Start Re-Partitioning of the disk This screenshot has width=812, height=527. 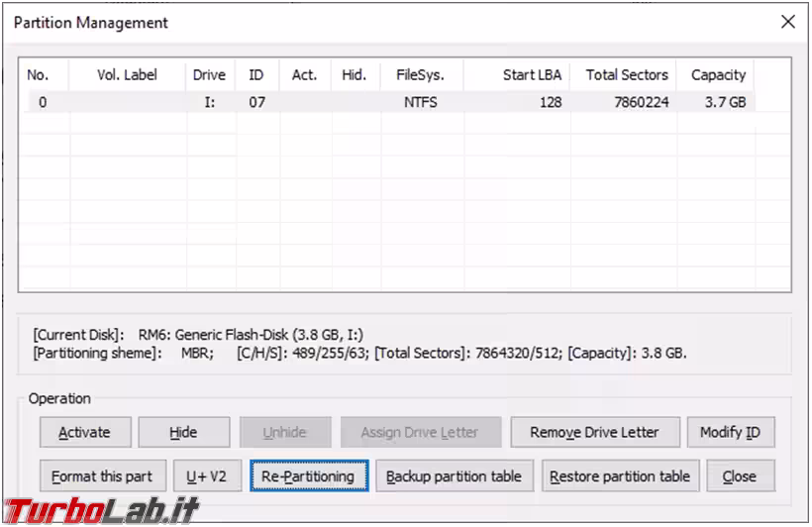pyautogui.click(x=308, y=476)
